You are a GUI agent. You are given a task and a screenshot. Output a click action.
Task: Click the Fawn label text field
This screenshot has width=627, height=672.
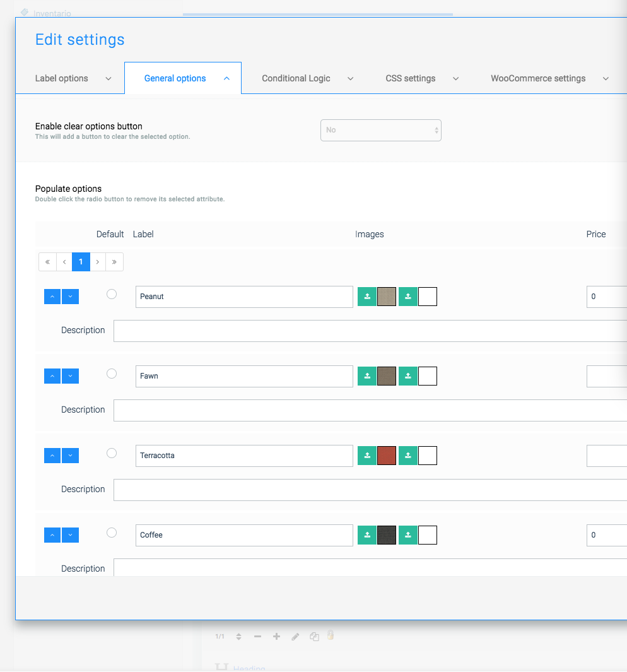coord(244,376)
